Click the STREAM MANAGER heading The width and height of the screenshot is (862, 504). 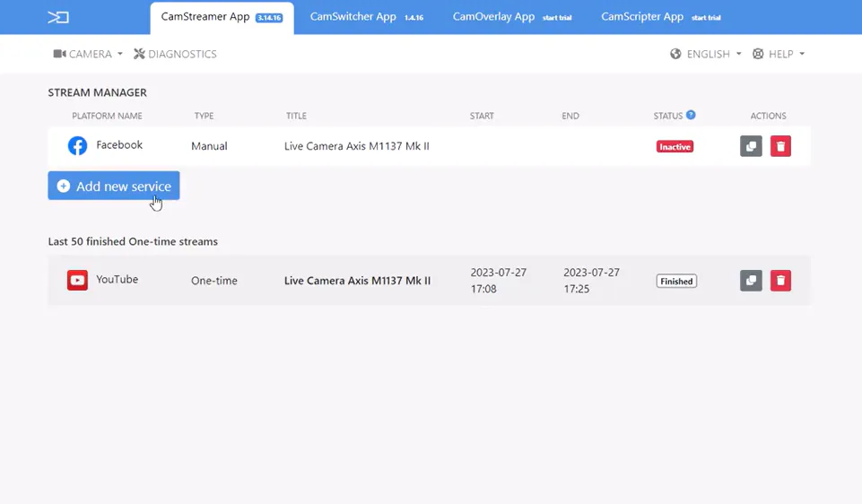tap(97, 92)
